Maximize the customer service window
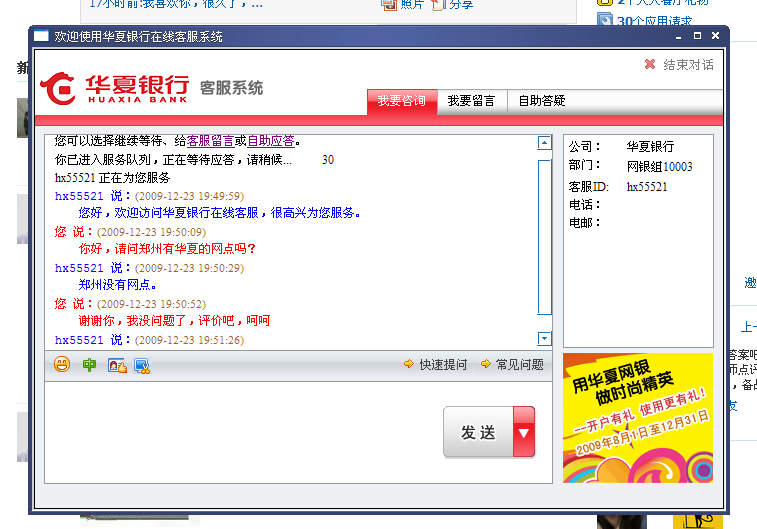The height and width of the screenshot is (529, 757). point(697,36)
